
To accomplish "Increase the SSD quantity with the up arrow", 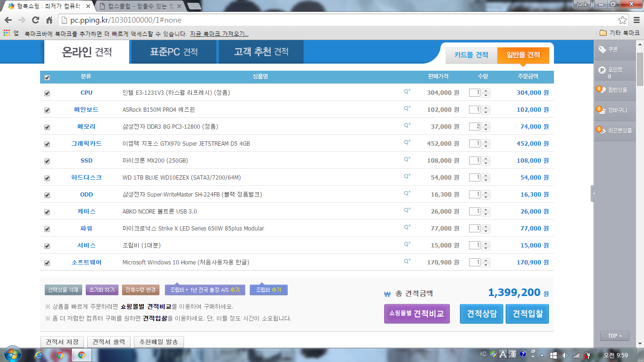I will click(x=486, y=158).
